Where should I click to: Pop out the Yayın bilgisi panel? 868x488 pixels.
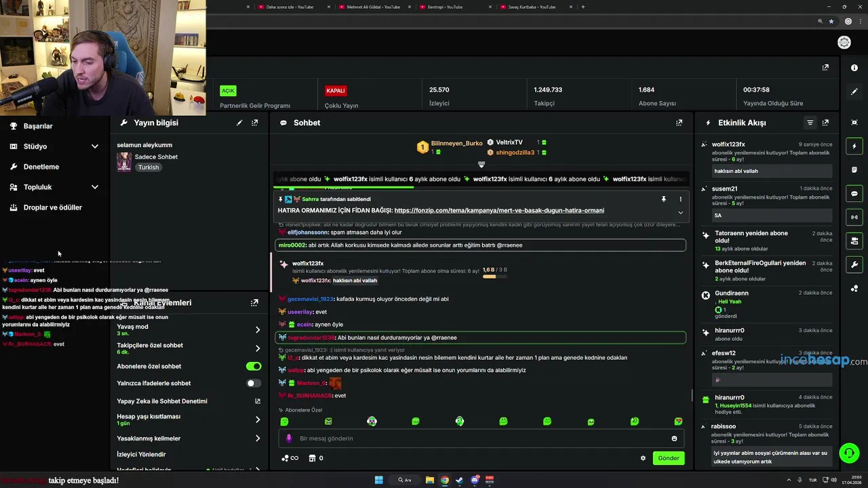coord(254,123)
